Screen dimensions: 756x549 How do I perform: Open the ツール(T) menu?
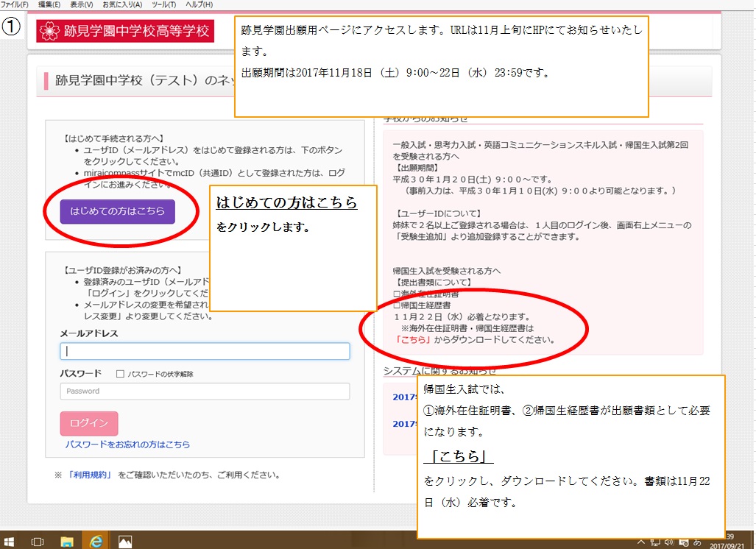coord(163,5)
